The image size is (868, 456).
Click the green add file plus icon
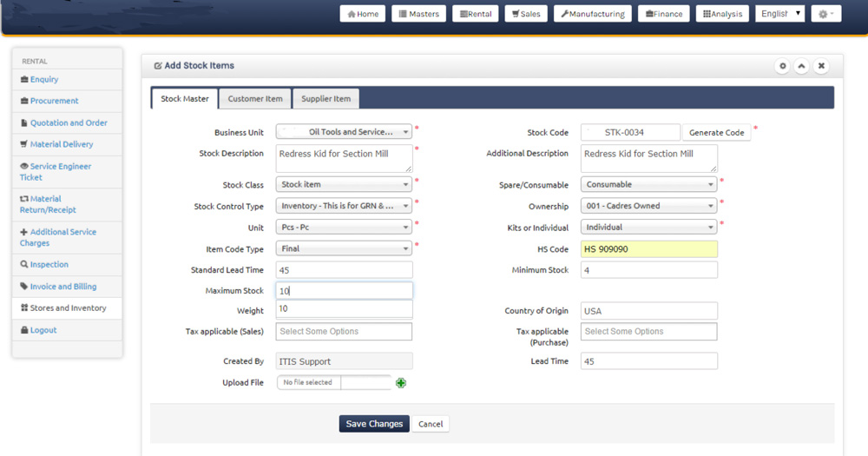tap(401, 383)
